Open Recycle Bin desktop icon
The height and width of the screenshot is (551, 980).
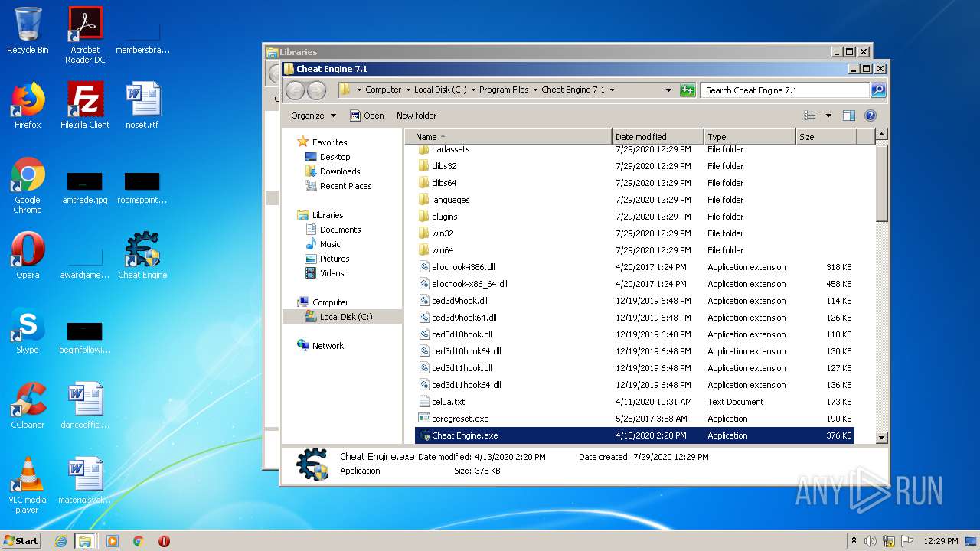point(28,31)
